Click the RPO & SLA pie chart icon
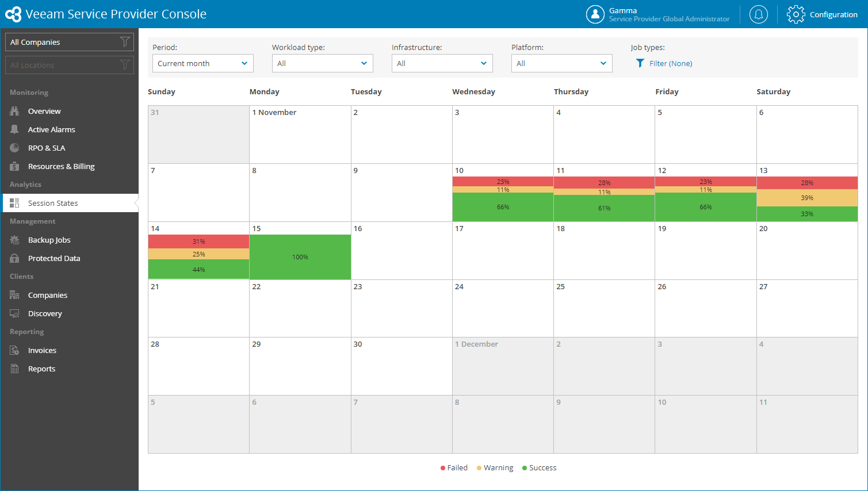Screen dimensions: 868x491 click(14, 148)
